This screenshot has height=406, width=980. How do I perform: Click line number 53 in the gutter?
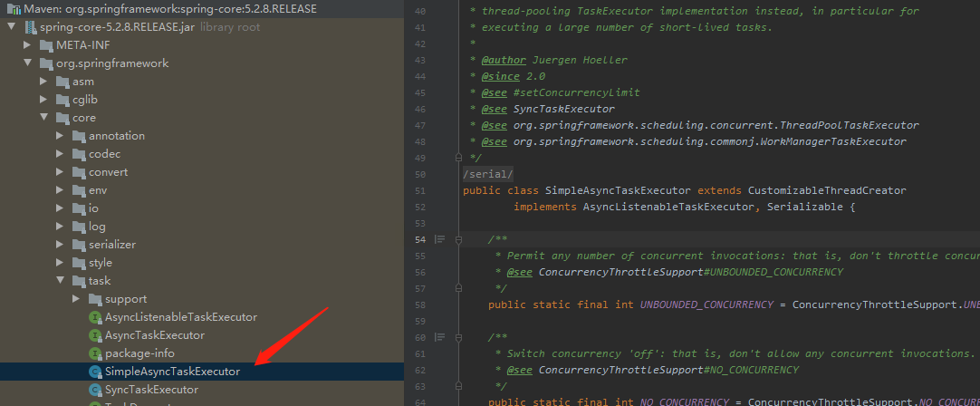[x=420, y=223]
